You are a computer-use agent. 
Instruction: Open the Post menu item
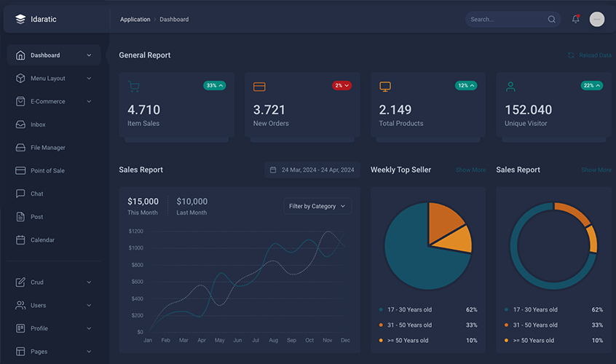pyautogui.click(x=36, y=217)
